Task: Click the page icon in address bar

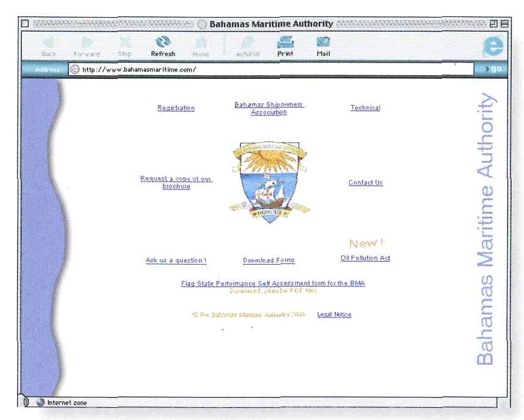Action: [x=75, y=69]
